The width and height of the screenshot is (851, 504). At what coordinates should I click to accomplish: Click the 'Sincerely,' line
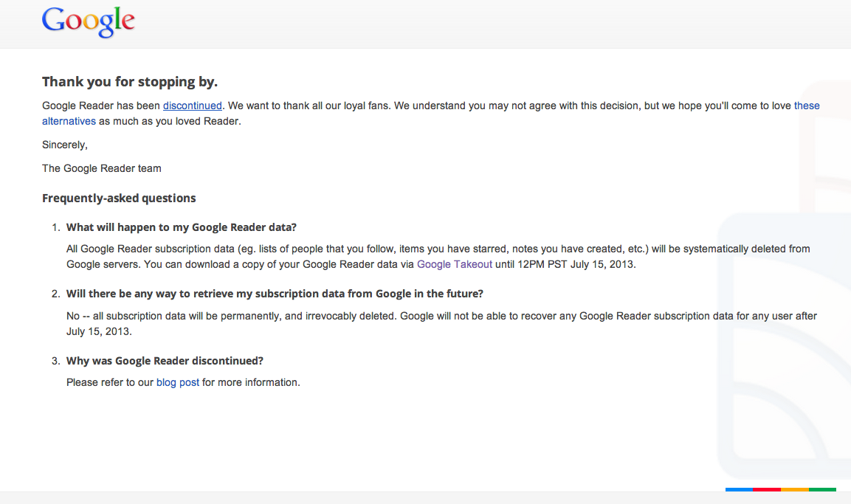[x=65, y=145]
